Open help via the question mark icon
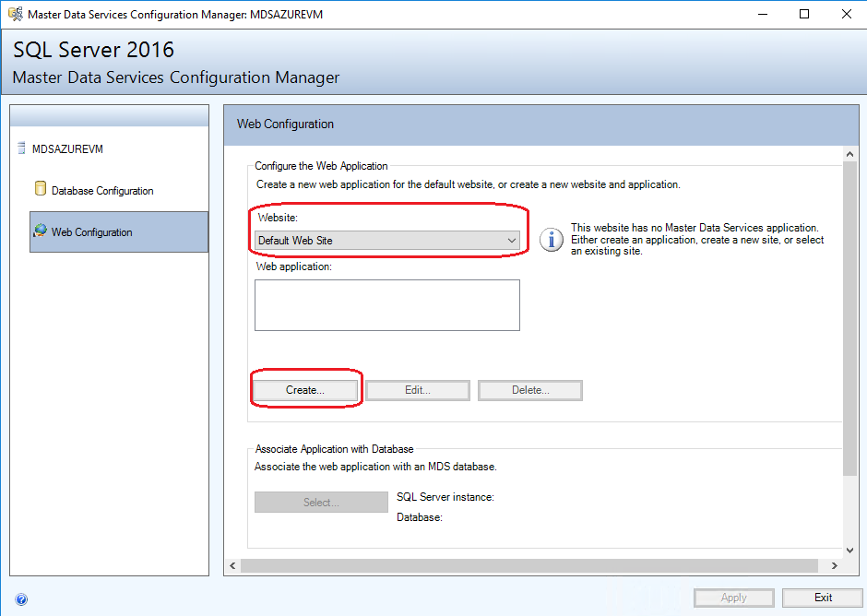This screenshot has width=867, height=616. coord(21,599)
